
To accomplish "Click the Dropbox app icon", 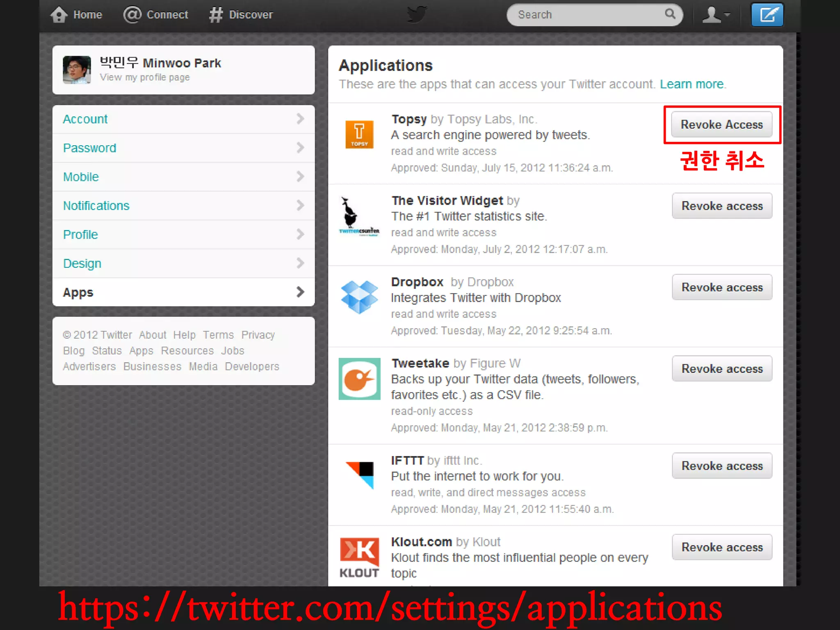I will point(359,297).
